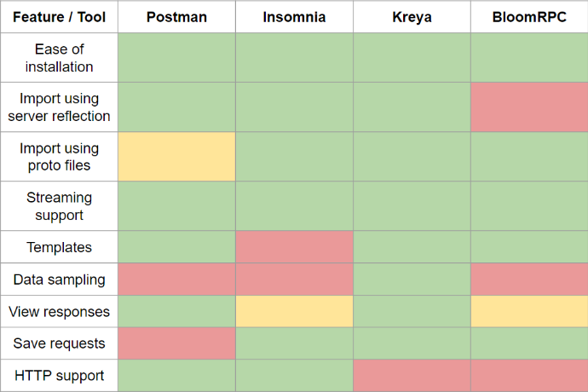Select the Templates row label
This screenshot has height=392, width=588.
[60, 247]
